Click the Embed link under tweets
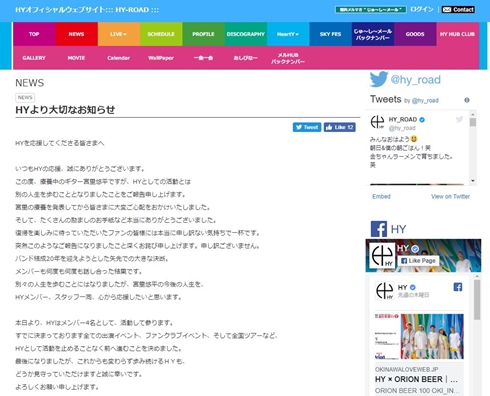The width and height of the screenshot is (490, 396). pyautogui.click(x=381, y=196)
